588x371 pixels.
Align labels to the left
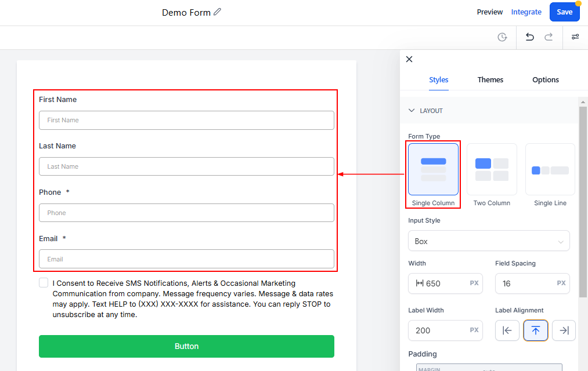507,330
